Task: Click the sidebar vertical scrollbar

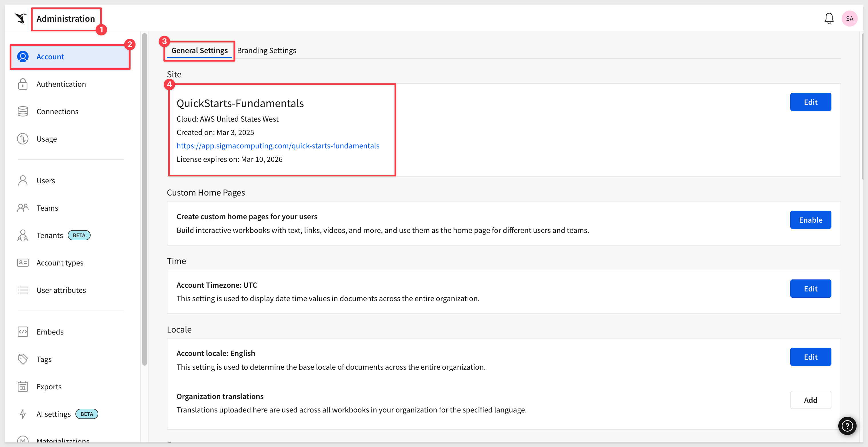Action: 145,199
